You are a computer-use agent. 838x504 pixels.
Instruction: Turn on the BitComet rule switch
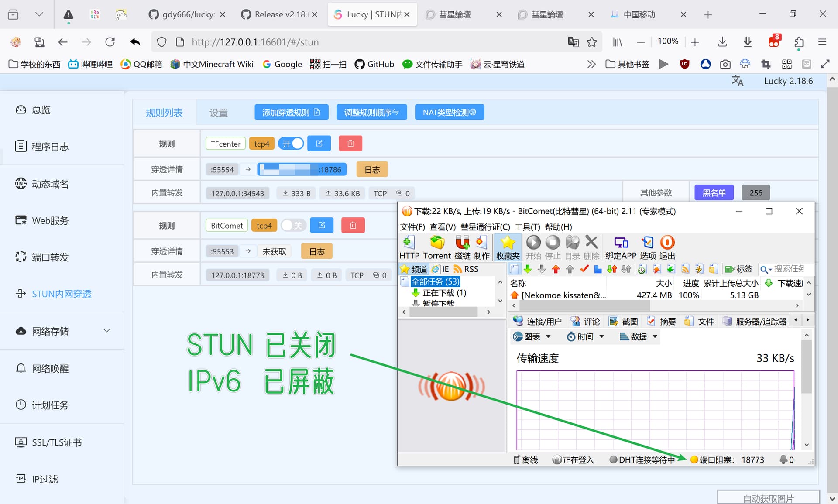tap(292, 225)
